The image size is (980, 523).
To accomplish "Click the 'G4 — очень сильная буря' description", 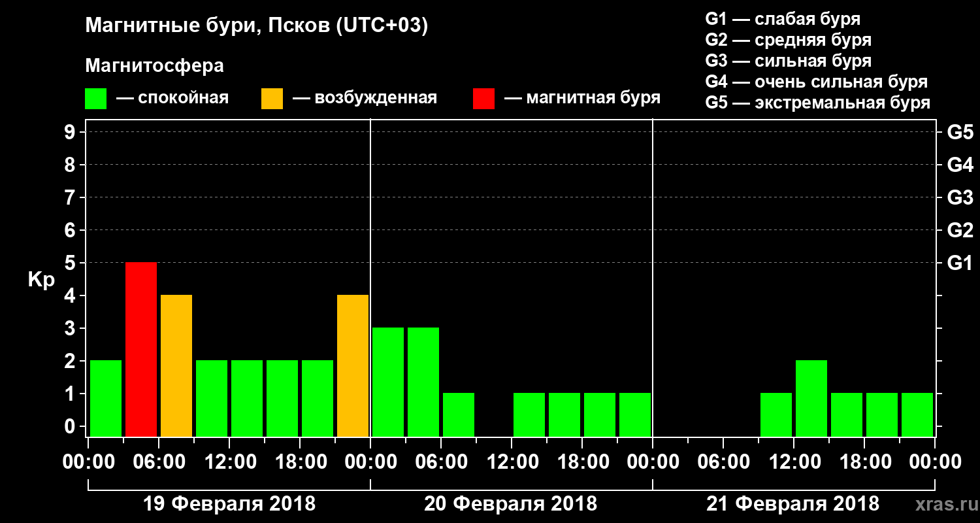I will pos(817,82).
